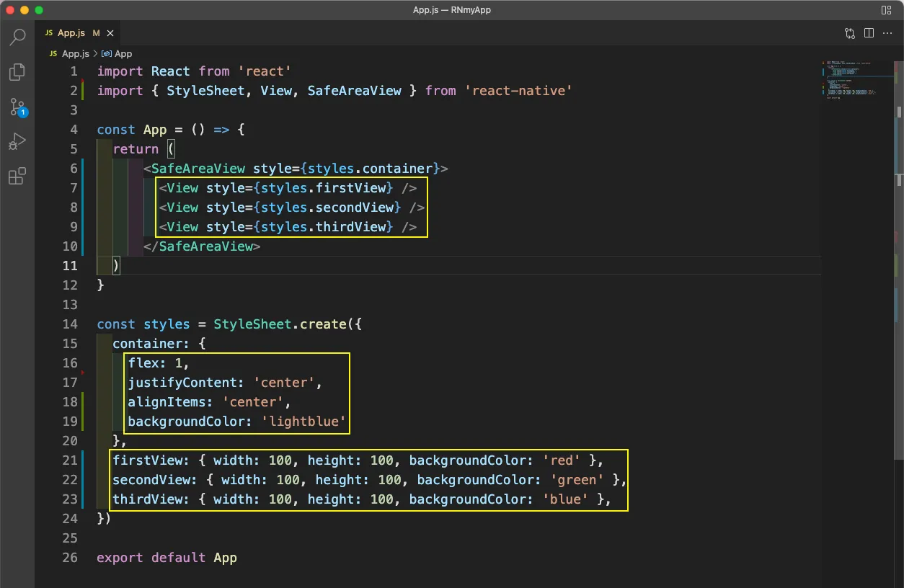Viewport: 904px width, 588px height.
Task: Click StyleSheet.create on line 14
Action: [x=280, y=324]
